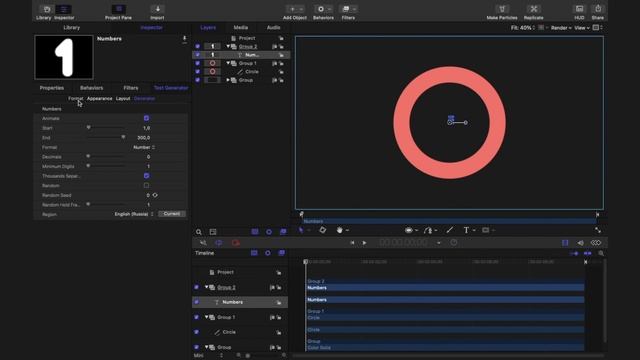Open the Filters inspector tab
The height and width of the screenshot is (360, 640).
pyautogui.click(x=131, y=88)
